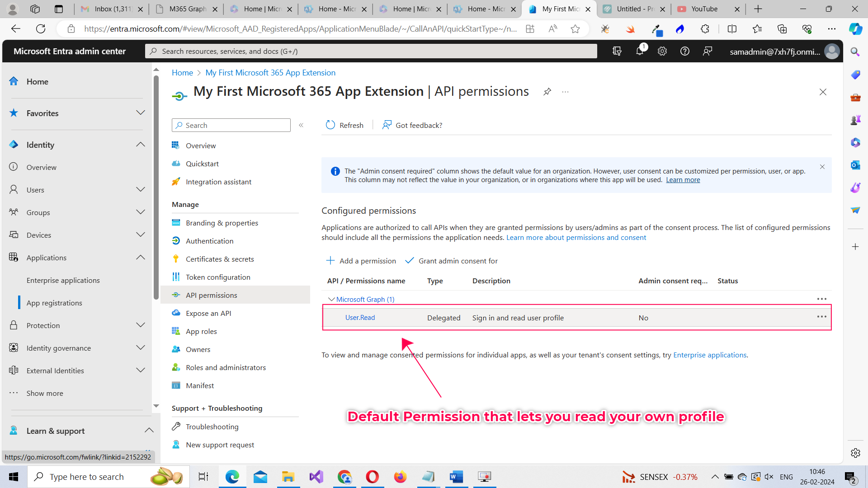This screenshot has height=488, width=868.
Task: Collapse the Applications section in sidebar
Action: 141,257
